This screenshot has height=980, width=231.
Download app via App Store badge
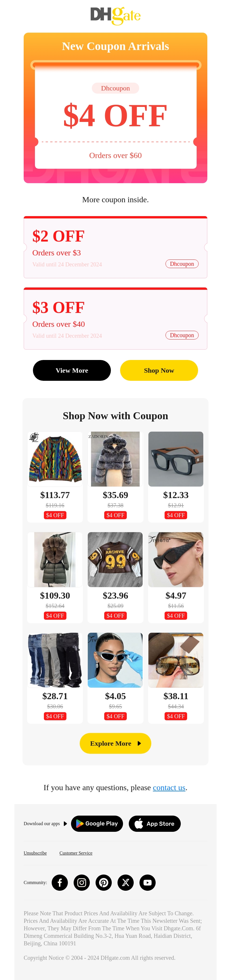tap(155, 824)
